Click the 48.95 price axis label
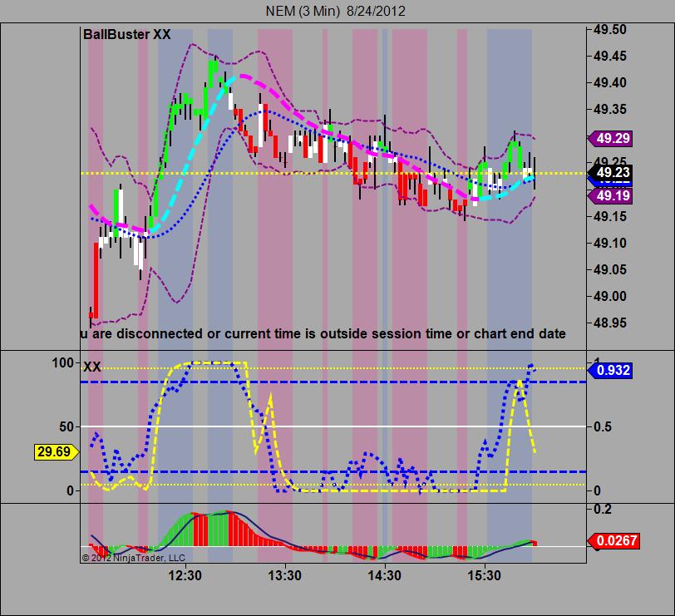The height and width of the screenshot is (616, 675). point(610,323)
